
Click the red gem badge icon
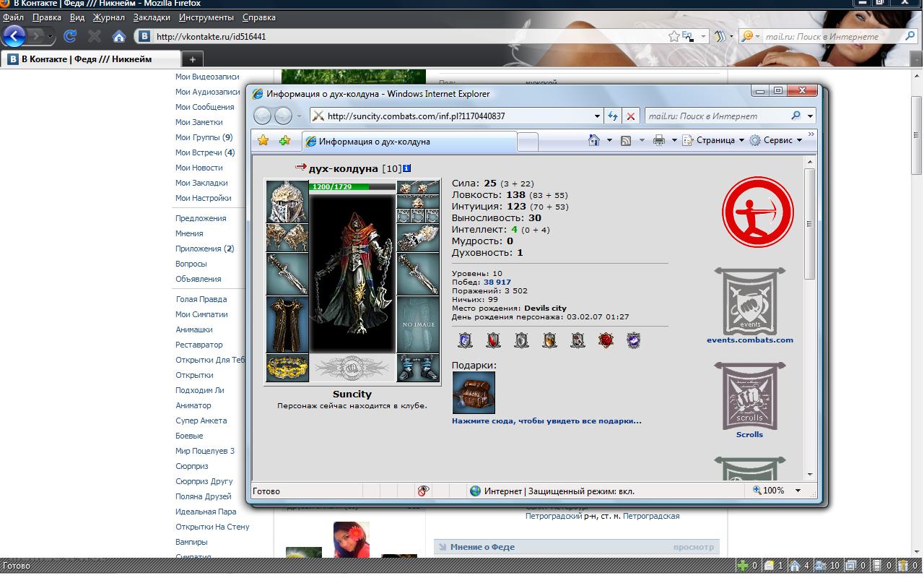[606, 340]
